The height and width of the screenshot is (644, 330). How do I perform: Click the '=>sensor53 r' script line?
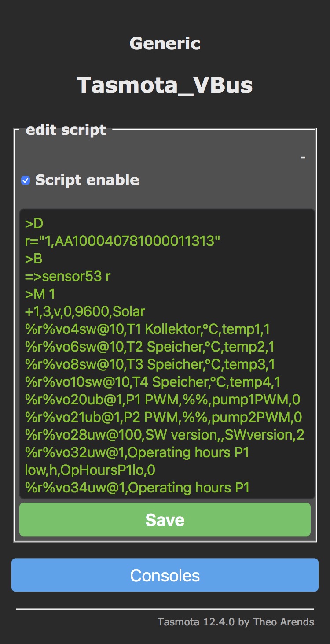[68, 277]
